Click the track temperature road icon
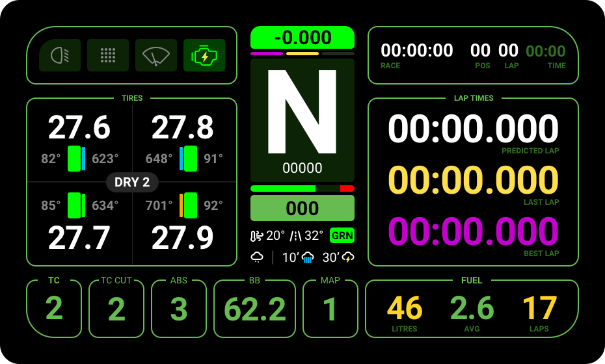The width and height of the screenshot is (605, 364). pos(297,235)
